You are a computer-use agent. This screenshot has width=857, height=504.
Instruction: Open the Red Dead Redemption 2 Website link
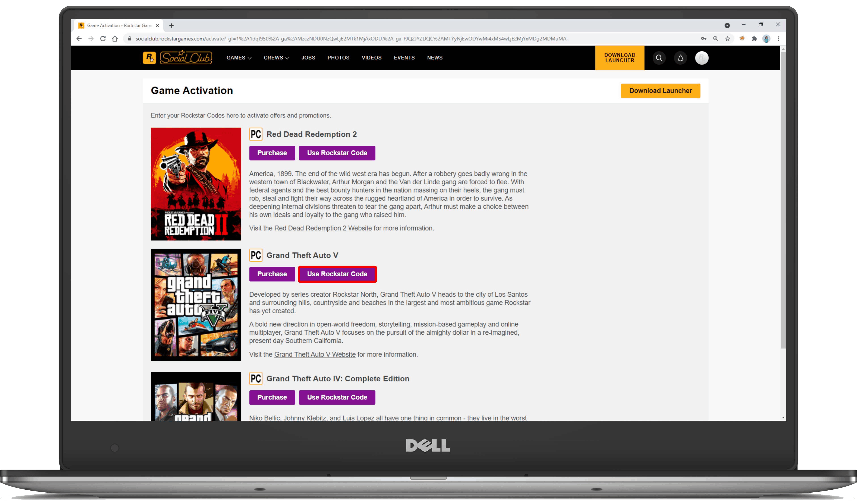323,228
